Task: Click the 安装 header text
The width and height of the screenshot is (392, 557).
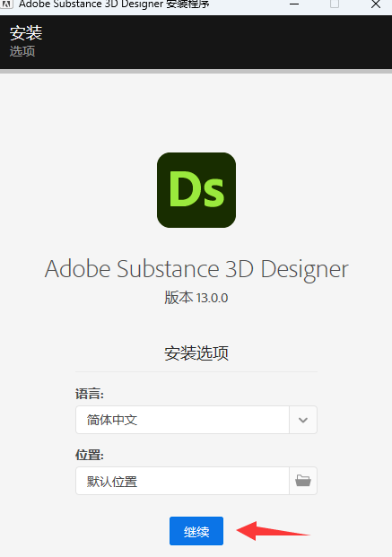Action: tap(26, 33)
